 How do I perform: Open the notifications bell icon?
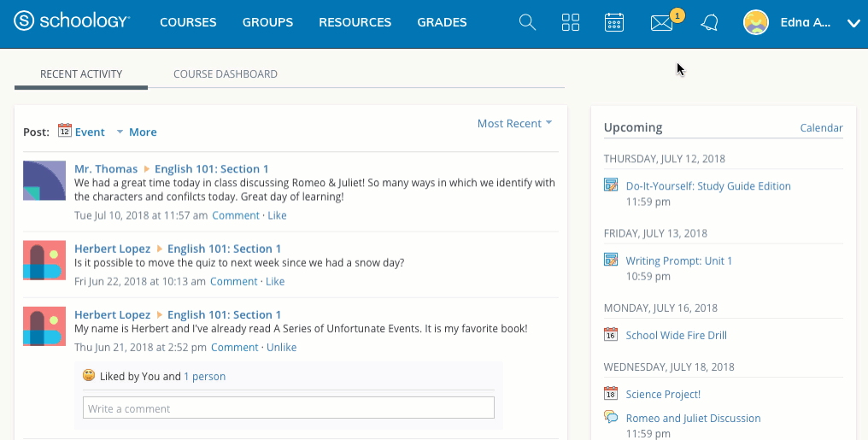pyautogui.click(x=709, y=23)
